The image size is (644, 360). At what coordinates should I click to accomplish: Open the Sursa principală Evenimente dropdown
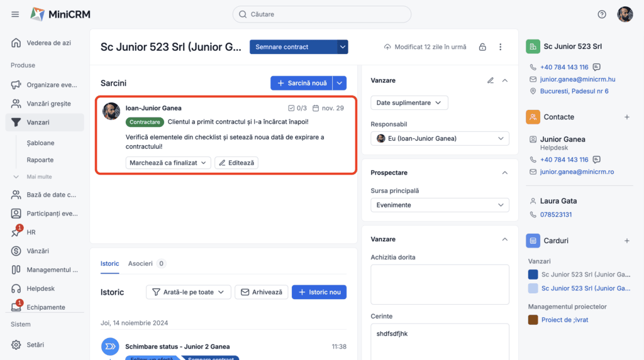[x=440, y=205]
